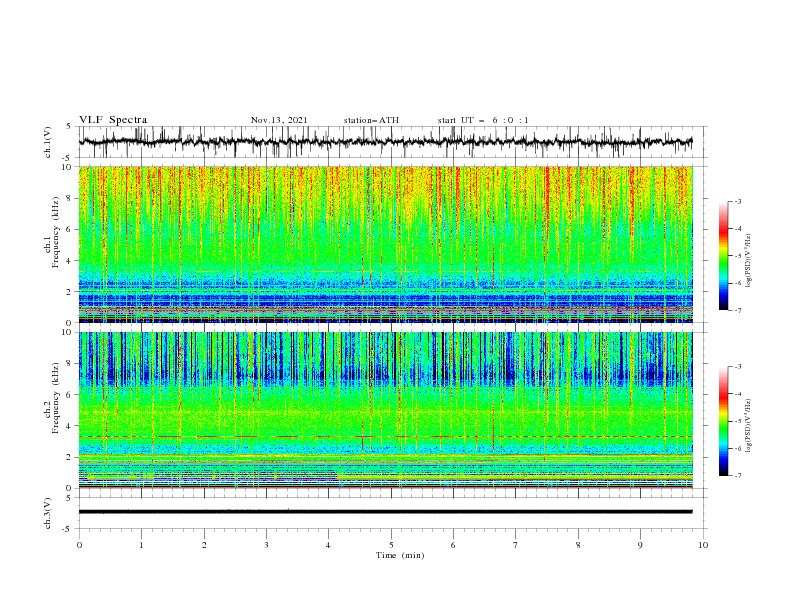Click the "ch.3(V)" waveform axis label

click(x=48, y=513)
